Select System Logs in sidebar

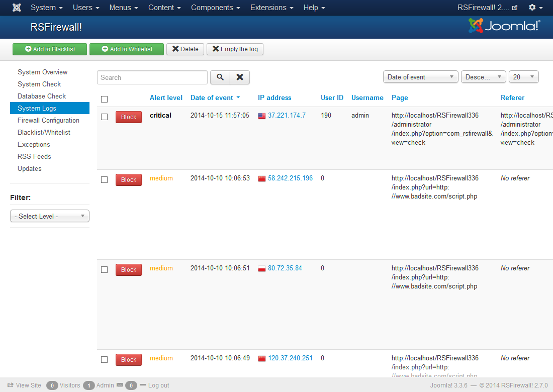(50, 108)
